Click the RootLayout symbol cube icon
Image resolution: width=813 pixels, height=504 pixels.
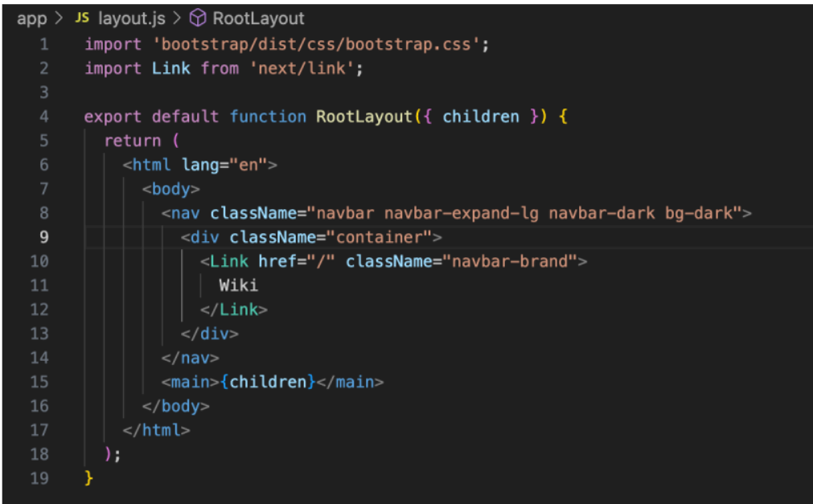(197, 18)
